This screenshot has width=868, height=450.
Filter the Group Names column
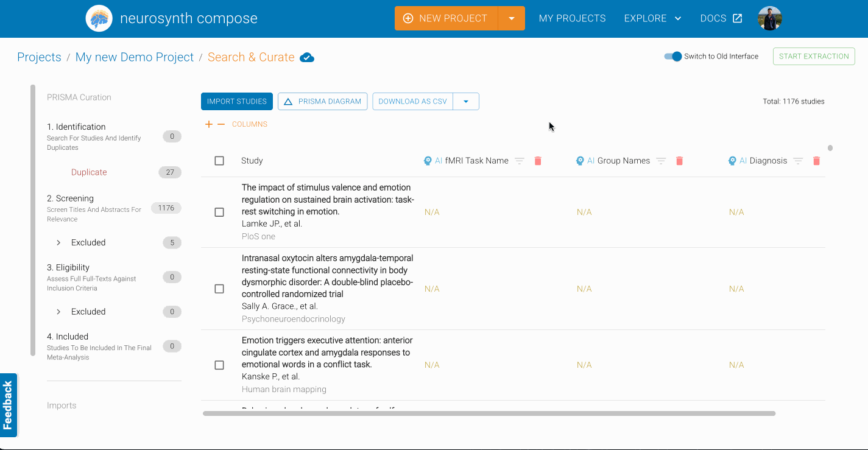click(661, 161)
